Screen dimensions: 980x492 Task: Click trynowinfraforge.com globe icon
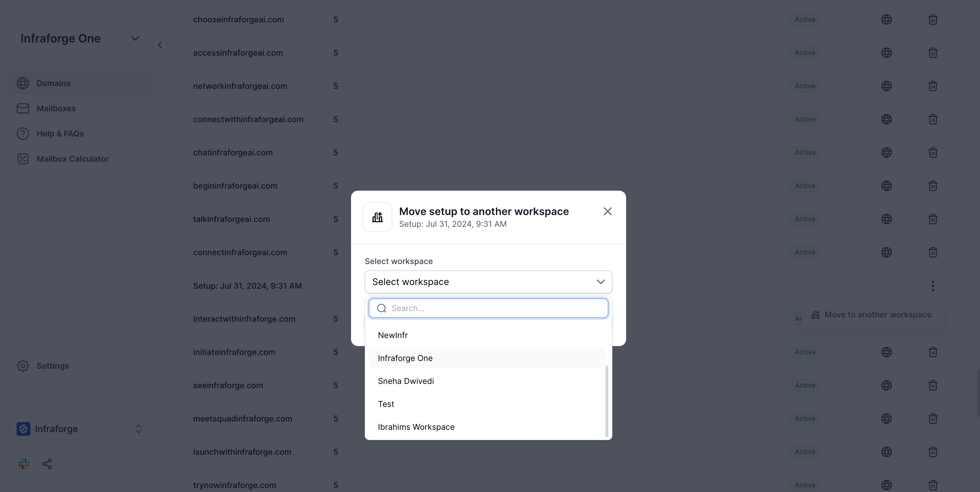point(886,485)
